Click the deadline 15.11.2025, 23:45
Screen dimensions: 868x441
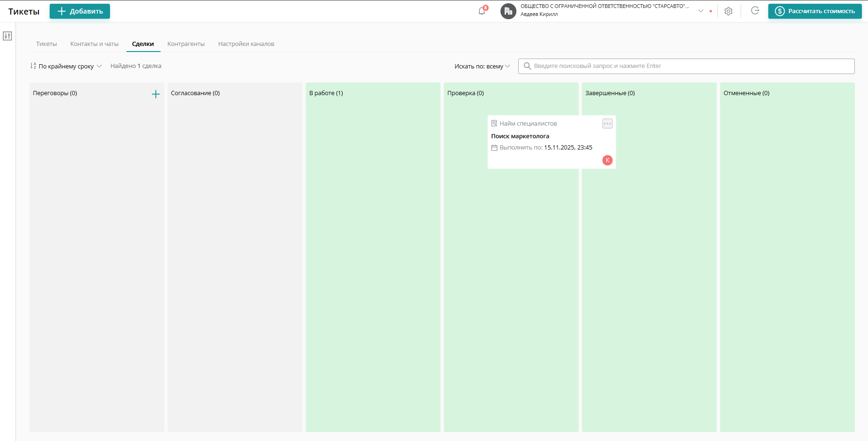568,148
